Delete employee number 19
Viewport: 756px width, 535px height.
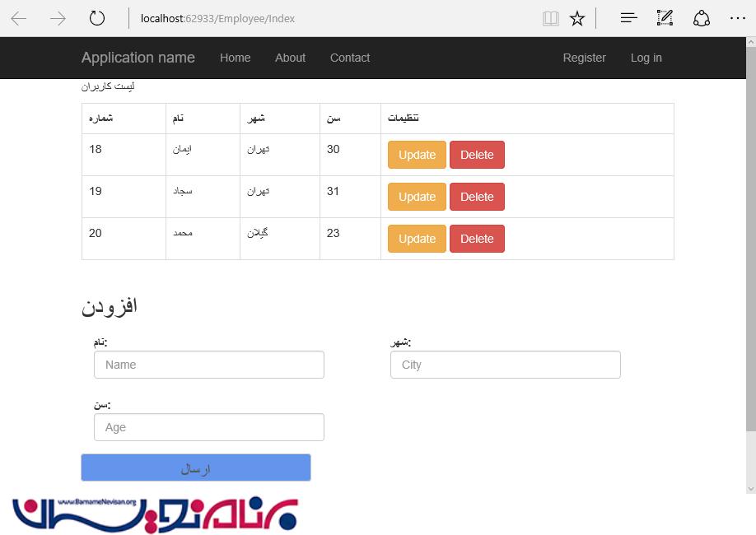click(x=477, y=197)
